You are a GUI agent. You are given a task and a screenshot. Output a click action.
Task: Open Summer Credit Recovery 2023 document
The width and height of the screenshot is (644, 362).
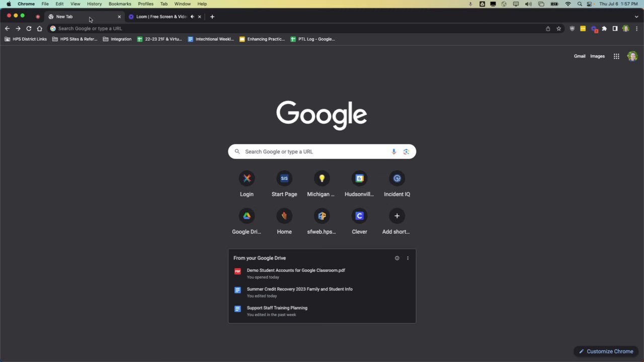(322, 292)
